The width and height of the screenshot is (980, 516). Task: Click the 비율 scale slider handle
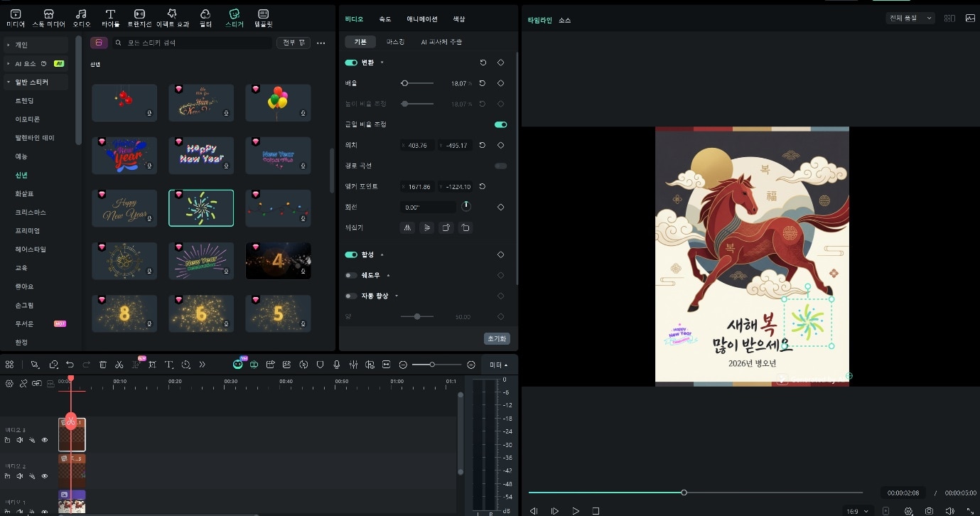[x=404, y=83]
